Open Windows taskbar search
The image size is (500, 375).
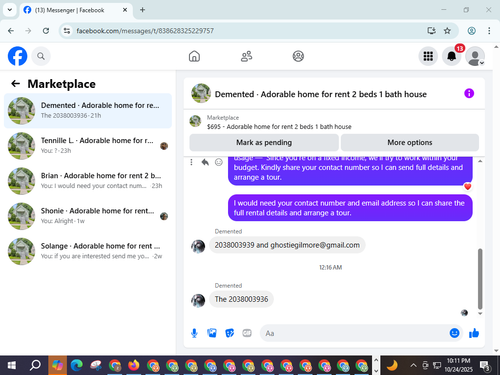(35, 366)
